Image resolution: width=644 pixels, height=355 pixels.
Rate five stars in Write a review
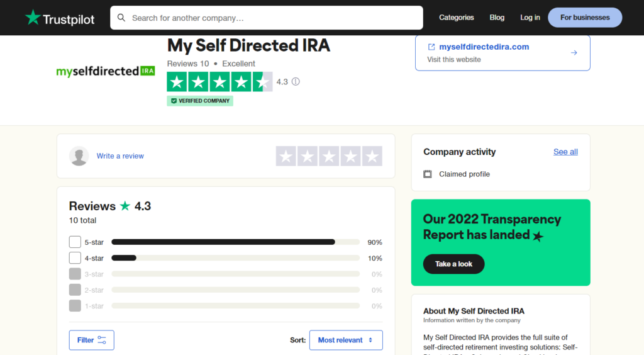point(372,156)
